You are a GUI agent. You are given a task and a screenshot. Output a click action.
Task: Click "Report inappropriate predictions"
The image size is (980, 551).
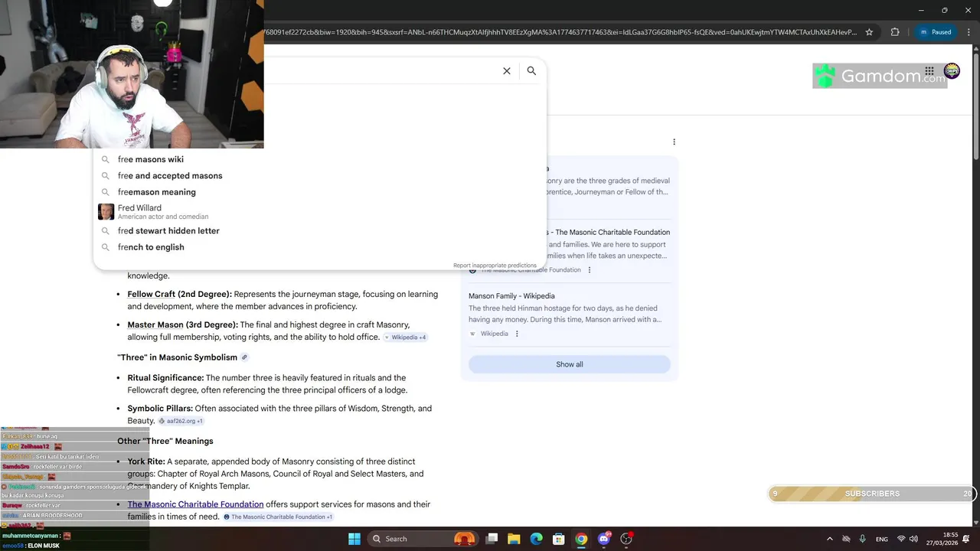point(495,266)
